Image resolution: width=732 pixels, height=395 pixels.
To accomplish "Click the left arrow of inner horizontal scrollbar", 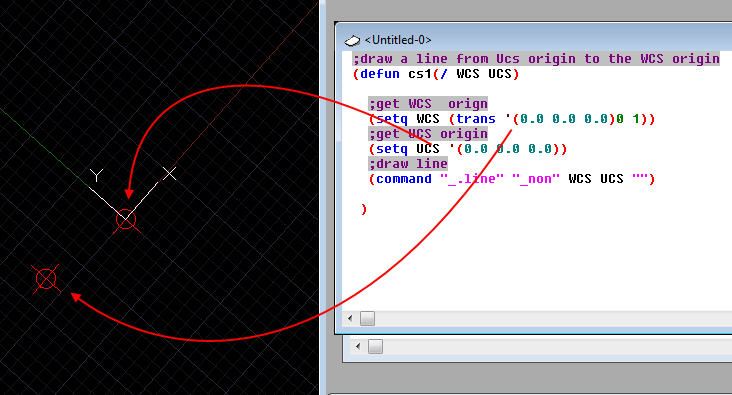I will pyautogui.click(x=350, y=319).
